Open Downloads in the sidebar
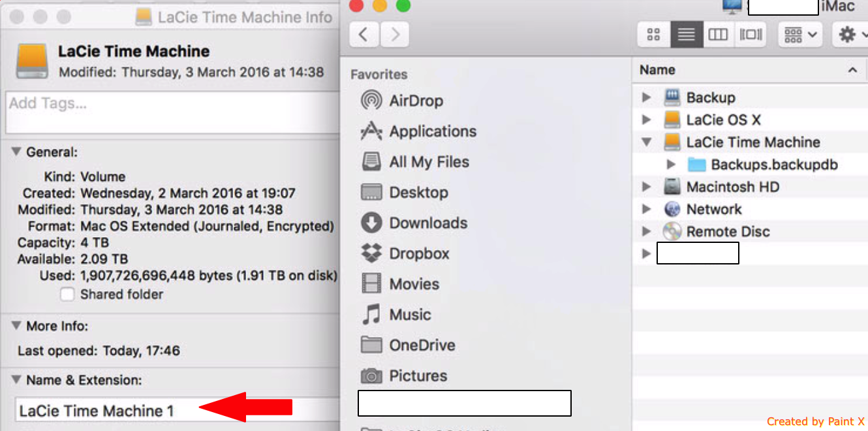Viewport: 868px width, 431px height. [x=414, y=223]
